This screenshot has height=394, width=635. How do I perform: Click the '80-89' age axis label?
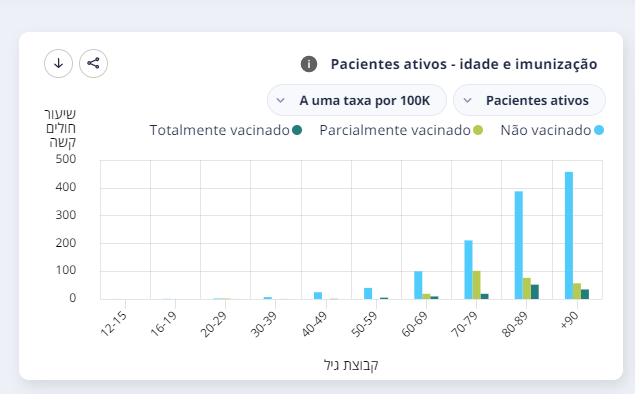pyautogui.click(x=515, y=325)
